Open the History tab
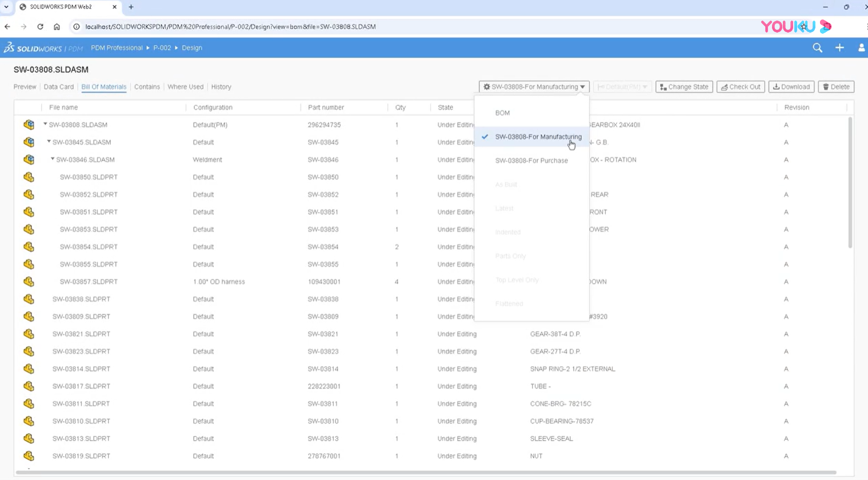This screenshot has height=480, width=868. point(221,87)
